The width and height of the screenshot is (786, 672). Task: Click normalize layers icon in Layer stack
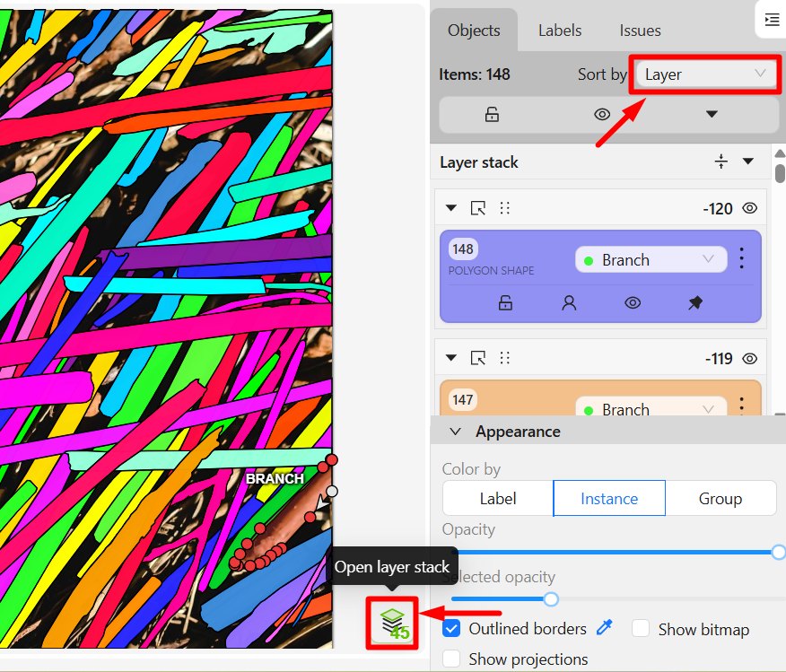[720, 161]
